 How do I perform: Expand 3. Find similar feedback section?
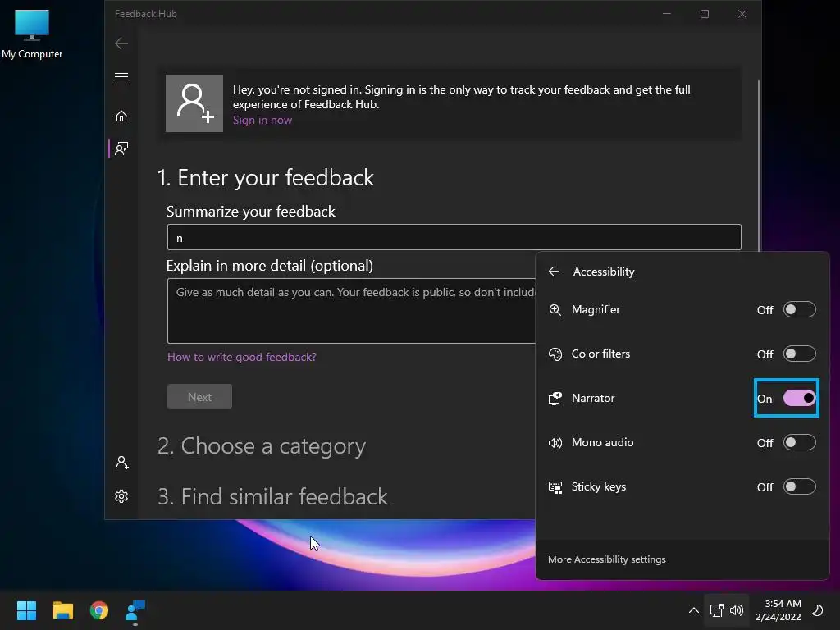click(x=272, y=496)
